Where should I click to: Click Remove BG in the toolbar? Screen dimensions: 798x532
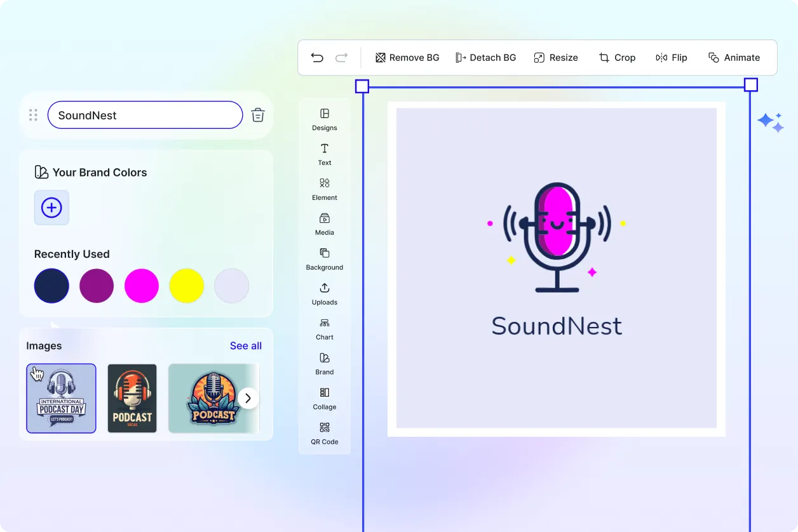tap(407, 58)
